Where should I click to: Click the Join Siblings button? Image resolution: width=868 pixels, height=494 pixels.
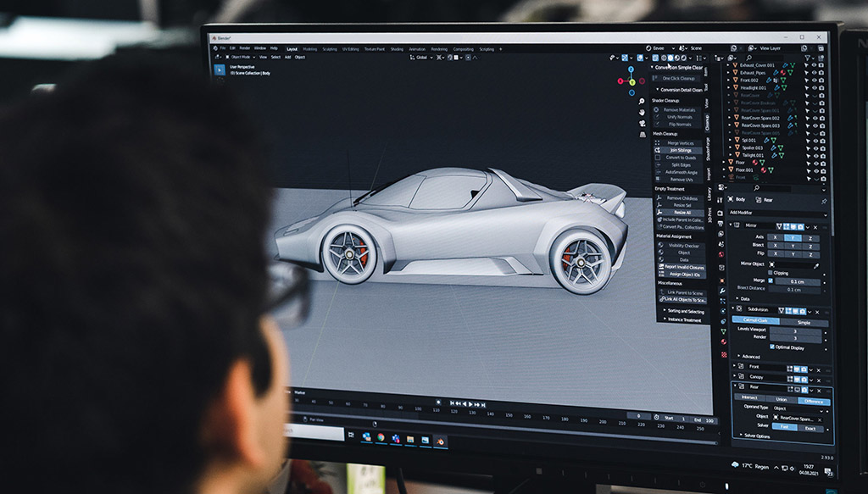coord(679,151)
